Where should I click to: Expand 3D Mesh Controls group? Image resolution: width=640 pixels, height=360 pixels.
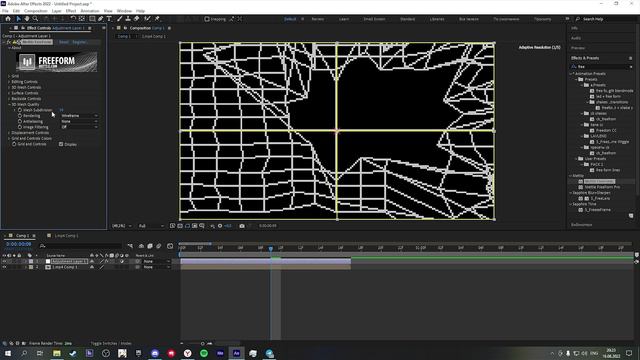pyautogui.click(x=9, y=87)
